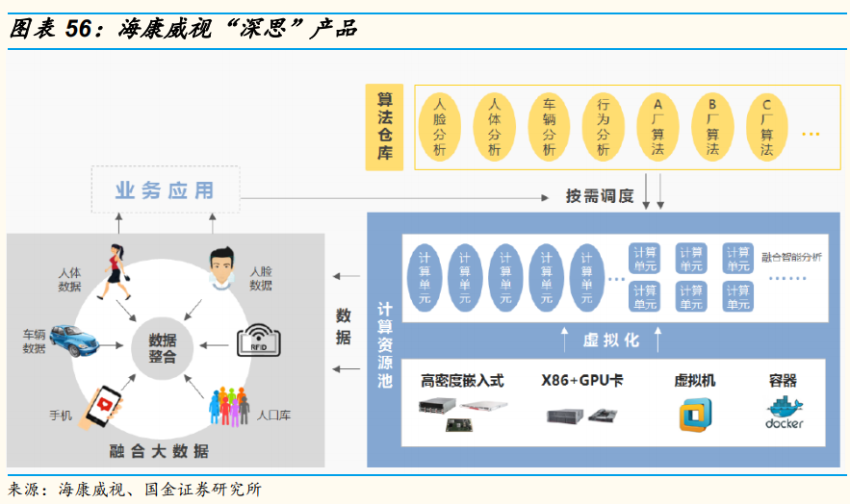This screenshot has height=504, width=850.
Task: Click the 人脸数据 label
Action: (261, 278)
